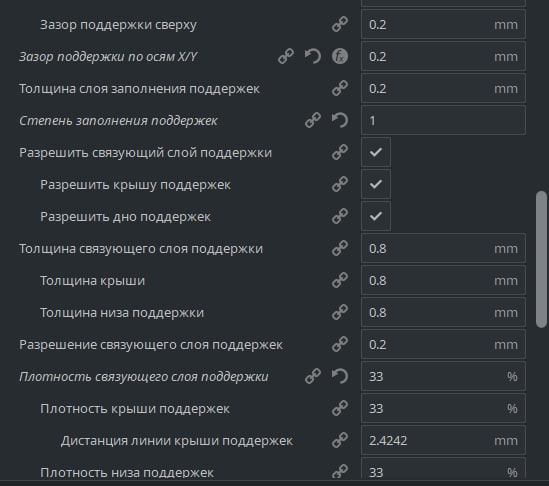
Task: Click the label Толщина крыши
Action: point(92,281)
